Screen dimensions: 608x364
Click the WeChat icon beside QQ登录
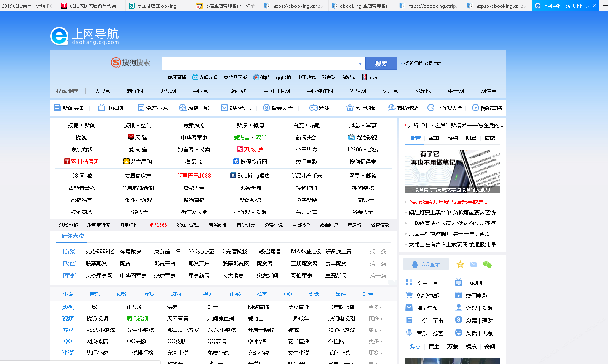487,264
